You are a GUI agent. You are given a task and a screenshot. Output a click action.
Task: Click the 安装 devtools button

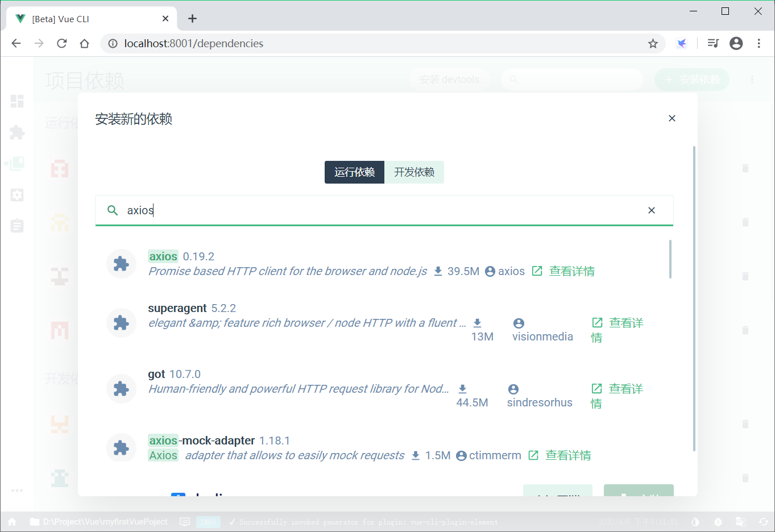coord(449,80)
